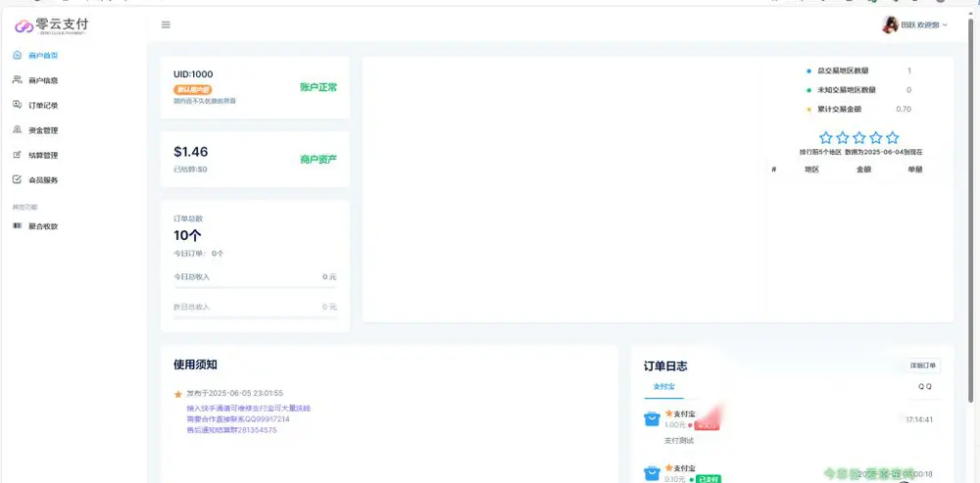980x483 pixels.
Task: Click the icon beside 订单记录
Action: 18,105
